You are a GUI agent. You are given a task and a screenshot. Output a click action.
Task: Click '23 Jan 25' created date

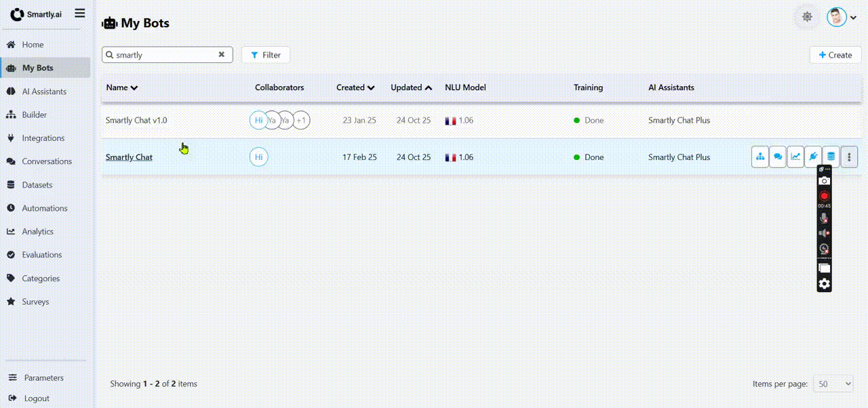point(359,121)
